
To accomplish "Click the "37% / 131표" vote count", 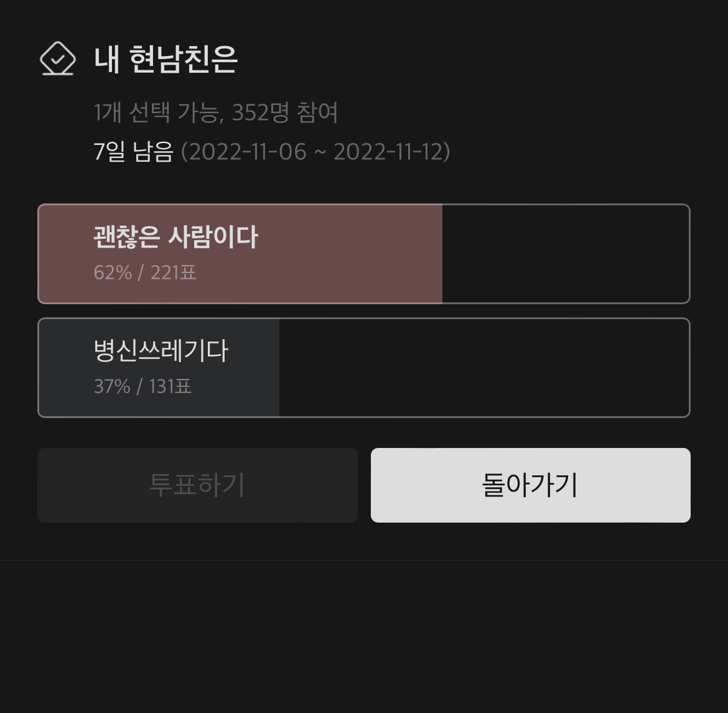I will click(142, 386).
